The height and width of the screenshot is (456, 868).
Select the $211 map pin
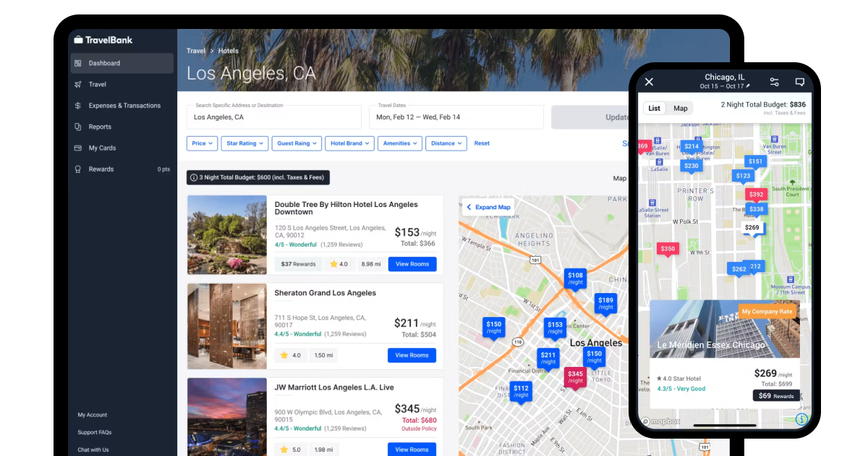click(548, 359)
